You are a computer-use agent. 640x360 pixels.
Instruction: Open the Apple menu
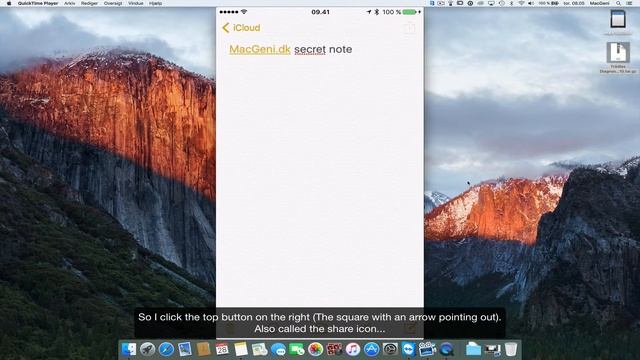tap(9, 3)
